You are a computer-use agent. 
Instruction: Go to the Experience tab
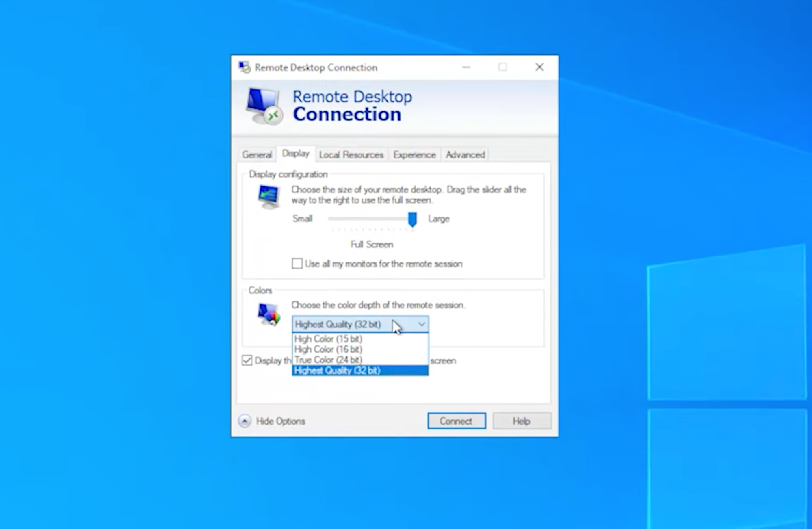coord(414,155)
